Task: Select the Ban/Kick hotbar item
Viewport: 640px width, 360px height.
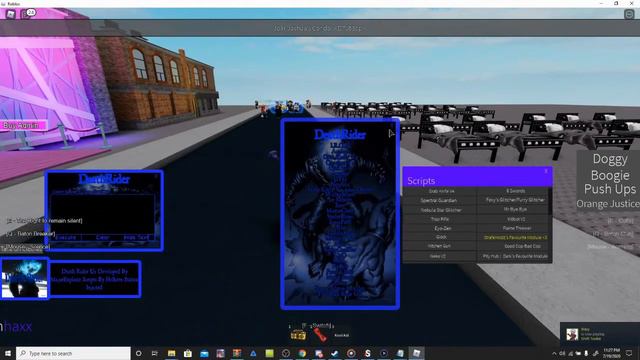Action: point(342,336)
